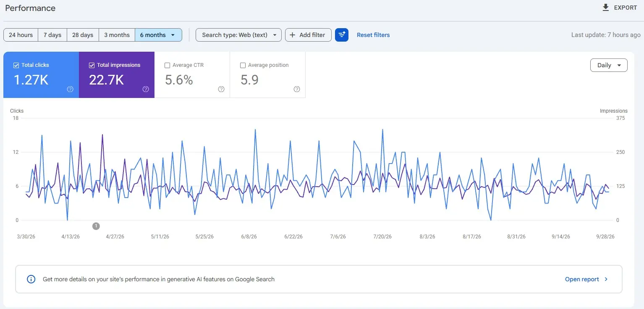Screen dimensions: 644x309
Task: Click the 375 impressions axis value
Action: [620, 118]
